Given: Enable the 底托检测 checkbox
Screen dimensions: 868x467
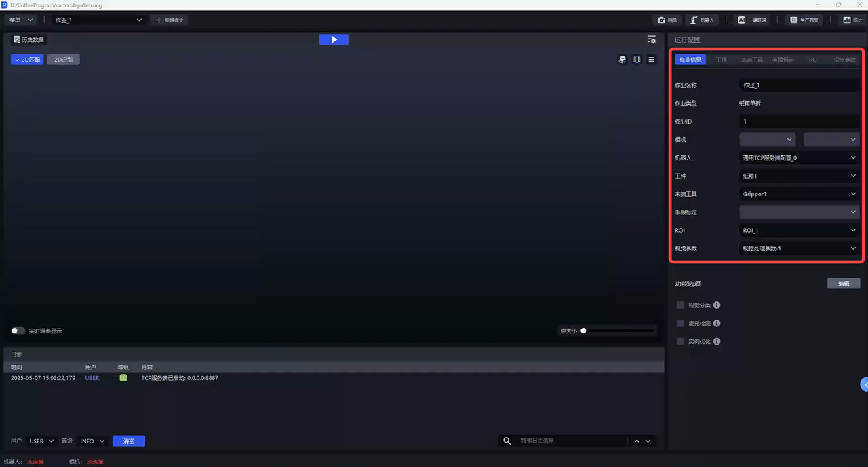Looking at the screenshot, I should 681,324.
